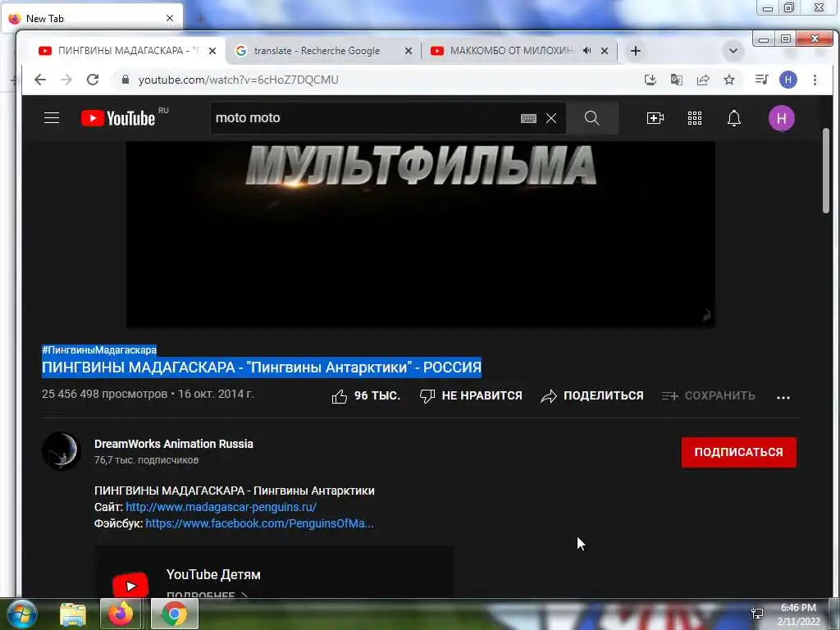This screenshot has width=840, height=630.
Task: Share the video via ПОДЕЛИТЬСЯ
Action: click(592, 396)
